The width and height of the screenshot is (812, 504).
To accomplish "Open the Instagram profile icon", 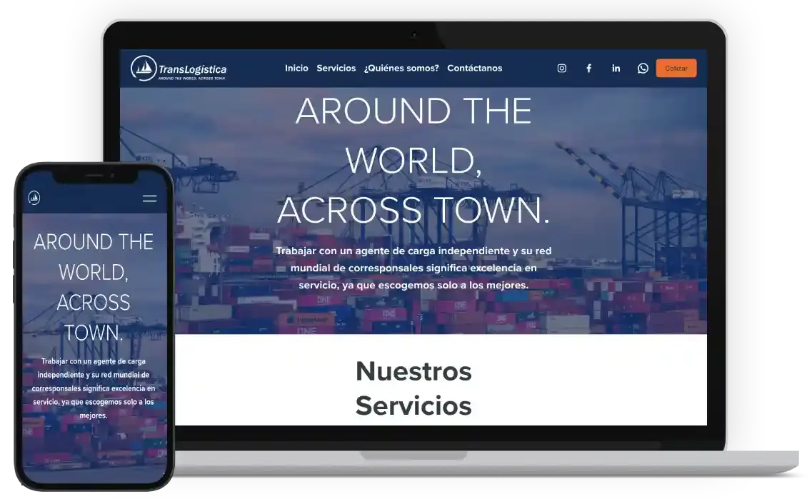I will pyautogui.click(x=561, y=69).
